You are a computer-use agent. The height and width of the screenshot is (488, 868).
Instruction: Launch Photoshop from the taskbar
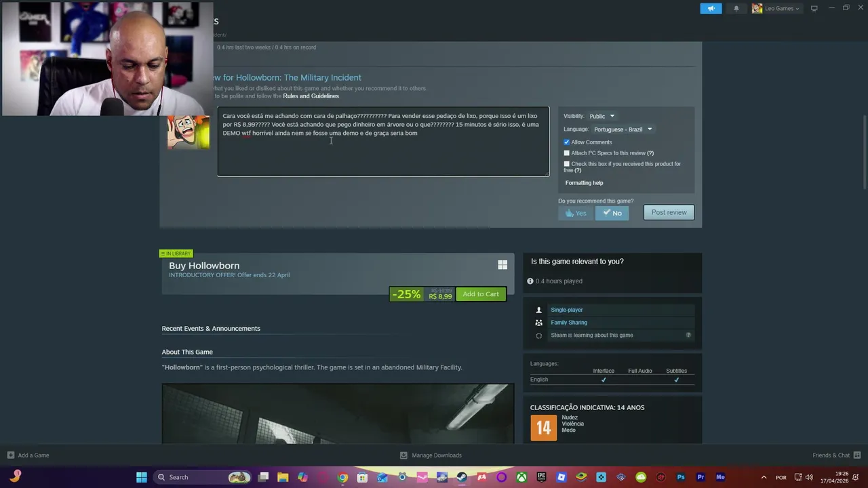click(x=681, y=477)
